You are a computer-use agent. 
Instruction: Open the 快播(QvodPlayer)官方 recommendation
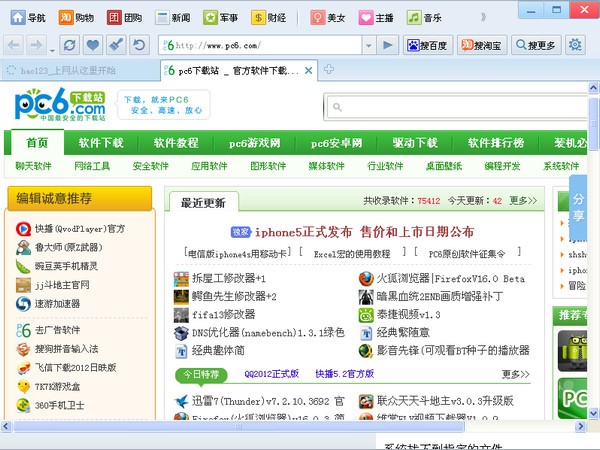click(x=80, y=229)
